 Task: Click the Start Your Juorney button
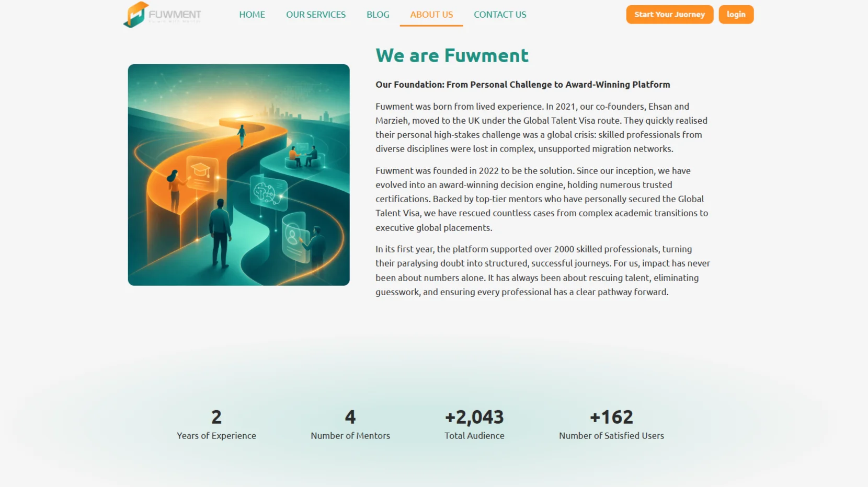click(670, 15)
